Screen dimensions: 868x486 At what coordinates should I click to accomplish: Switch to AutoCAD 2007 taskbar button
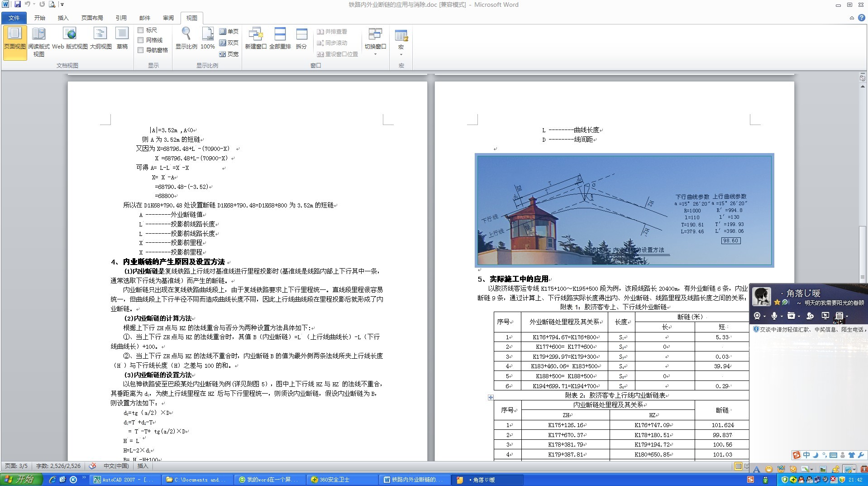point(125,480)
